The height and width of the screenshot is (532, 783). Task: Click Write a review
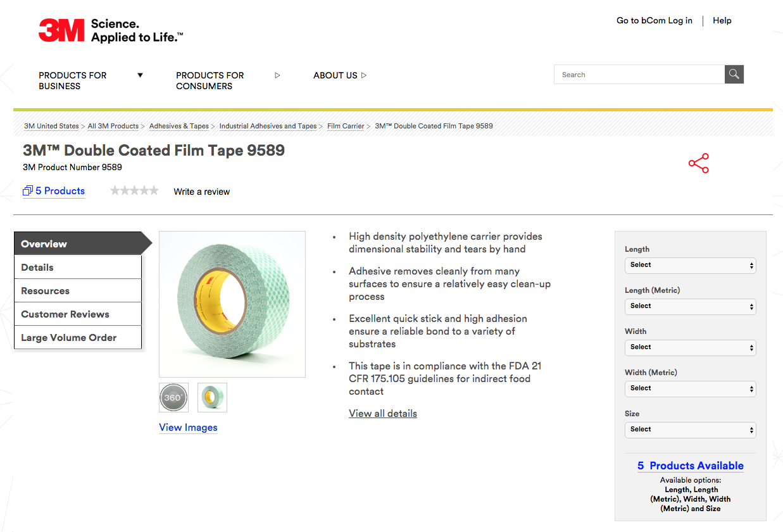pos(202,192)
